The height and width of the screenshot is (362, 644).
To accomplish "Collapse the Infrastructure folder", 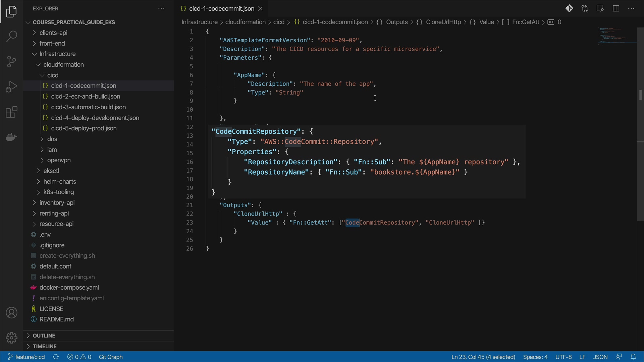I will click(x=57, y=54).
